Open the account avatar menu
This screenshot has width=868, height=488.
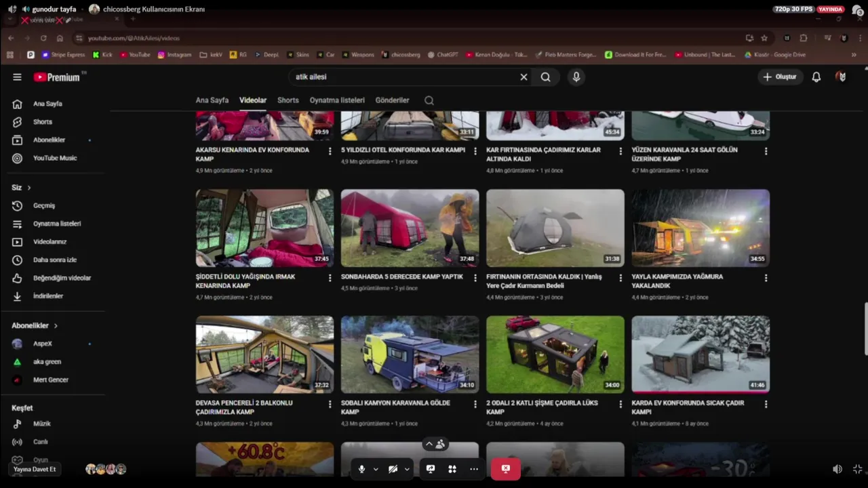[x=841, y=77]
